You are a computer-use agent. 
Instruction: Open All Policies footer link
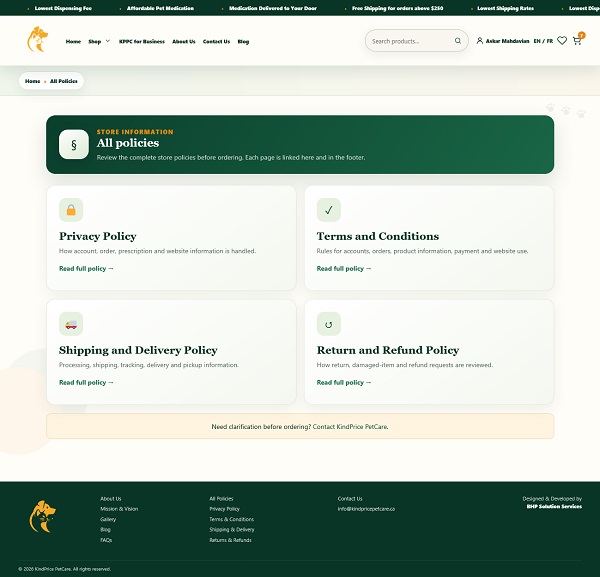pyautogui.click(x=221, y=499)
